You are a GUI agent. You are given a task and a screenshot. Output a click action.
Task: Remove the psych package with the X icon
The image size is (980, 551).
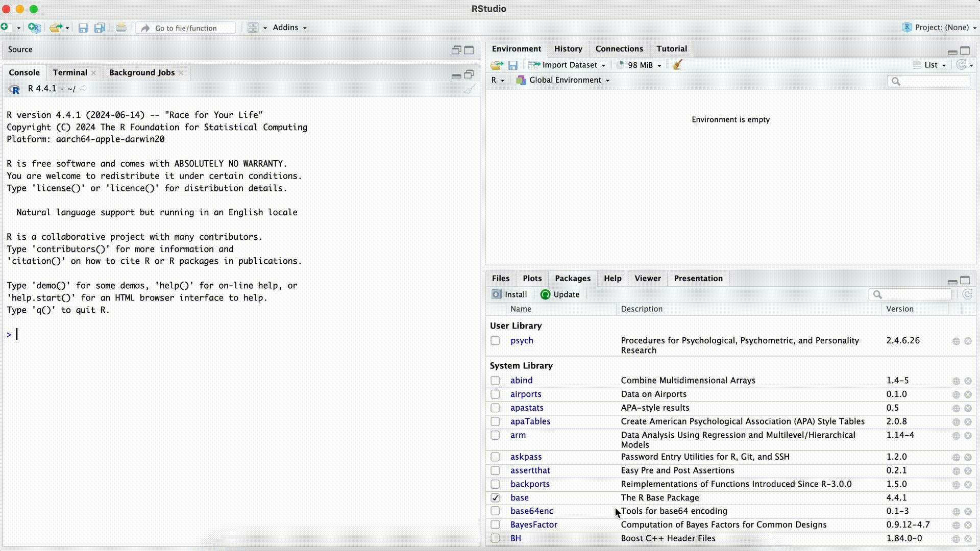(x=968, y=341)
